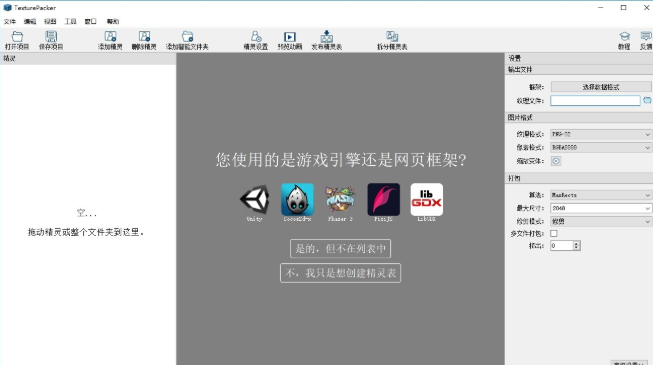Click the extrude (挤出) value field
The height and width of the screenshot is (365, 653).
pyautogui.click(x=561, y=246)
